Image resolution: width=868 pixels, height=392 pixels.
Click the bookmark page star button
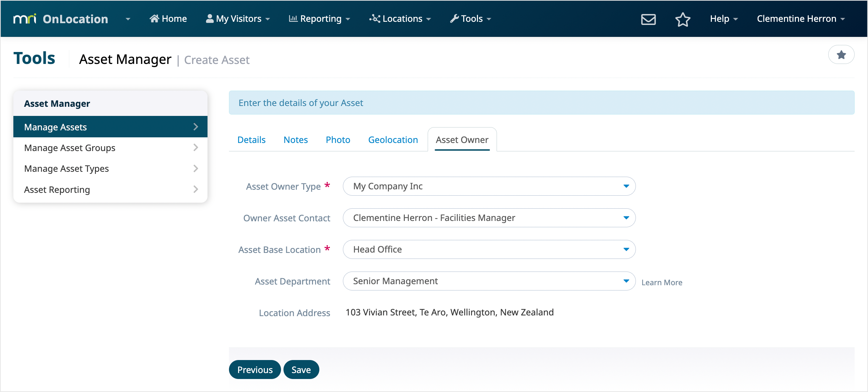(x=841, y=55)
